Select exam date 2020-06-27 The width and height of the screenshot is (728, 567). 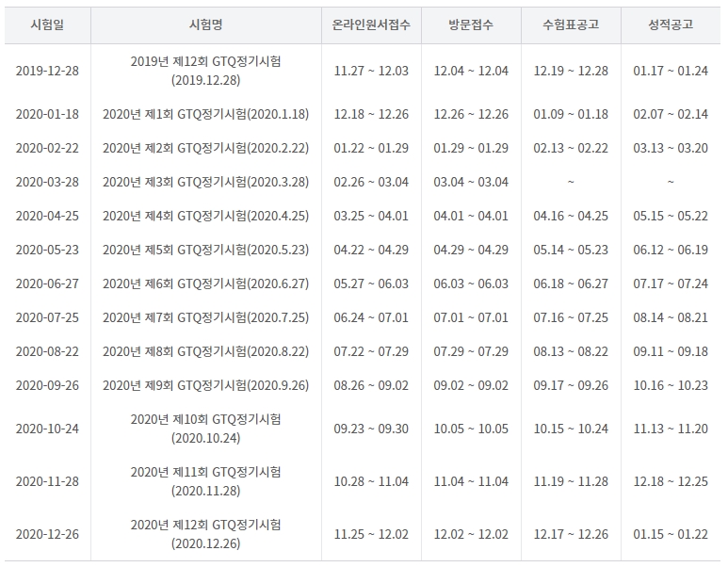pos(47,283)
